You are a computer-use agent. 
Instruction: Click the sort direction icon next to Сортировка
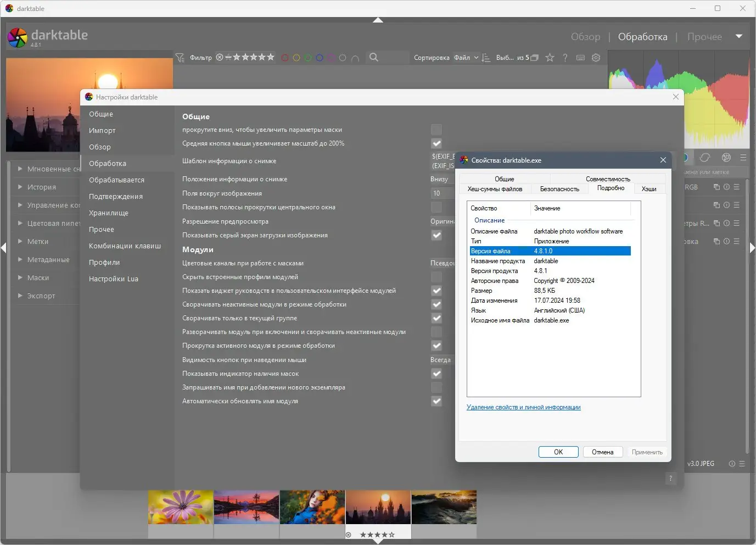(486, 57)
